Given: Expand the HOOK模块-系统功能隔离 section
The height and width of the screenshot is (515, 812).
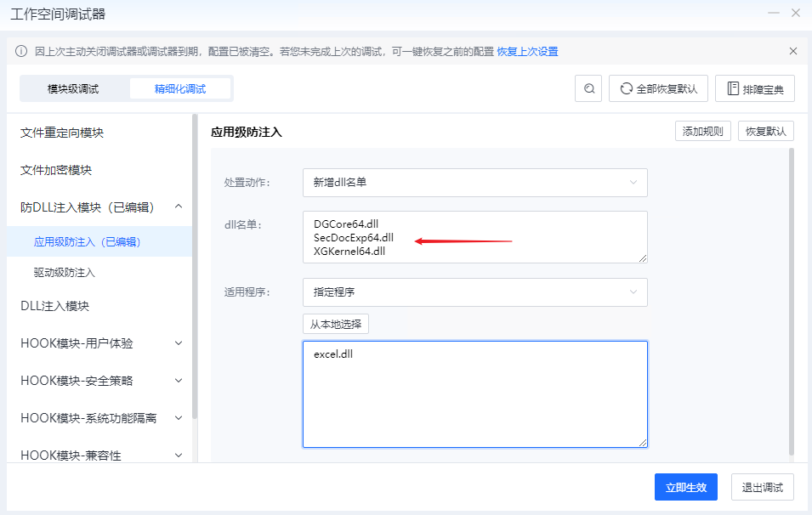Looking at the screenshot, I should pyautogui.click(x=179, y=418).
